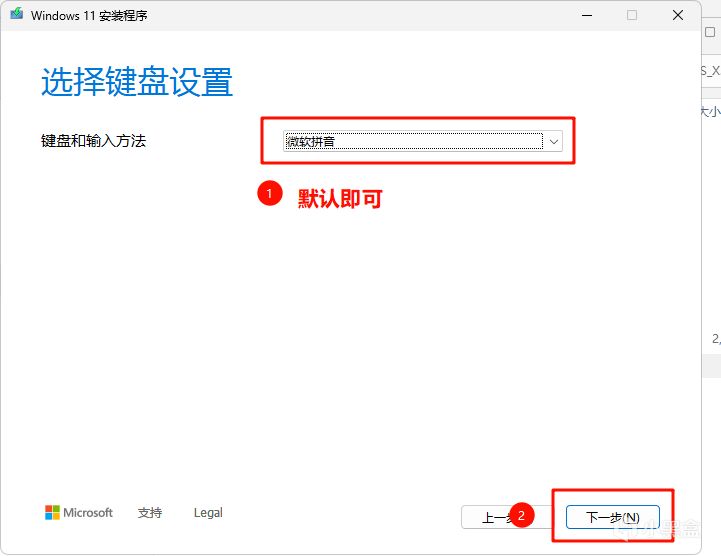The image size is (721, 556).
Task: Minimize the Windows 11 setup window
Action: click(587, 15)
